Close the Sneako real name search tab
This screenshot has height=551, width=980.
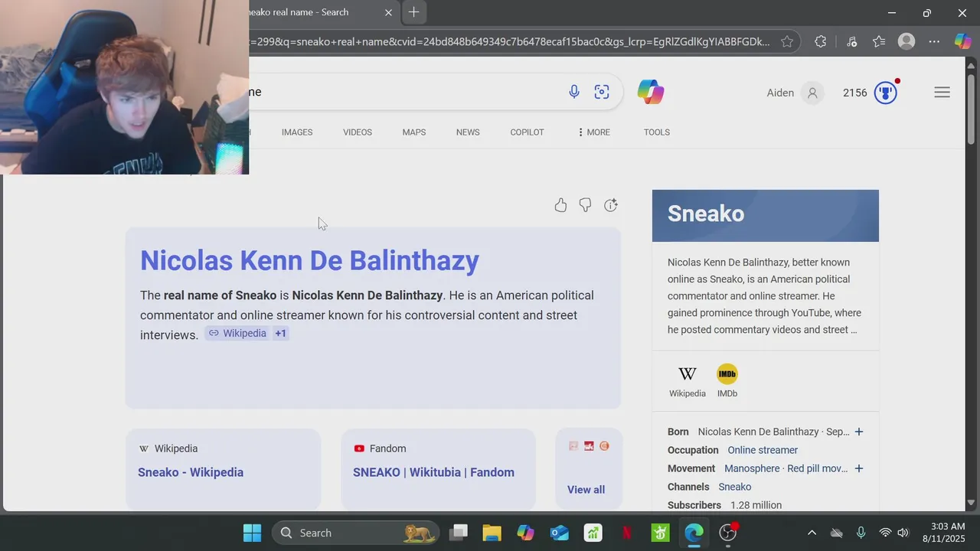pos(388,12)
